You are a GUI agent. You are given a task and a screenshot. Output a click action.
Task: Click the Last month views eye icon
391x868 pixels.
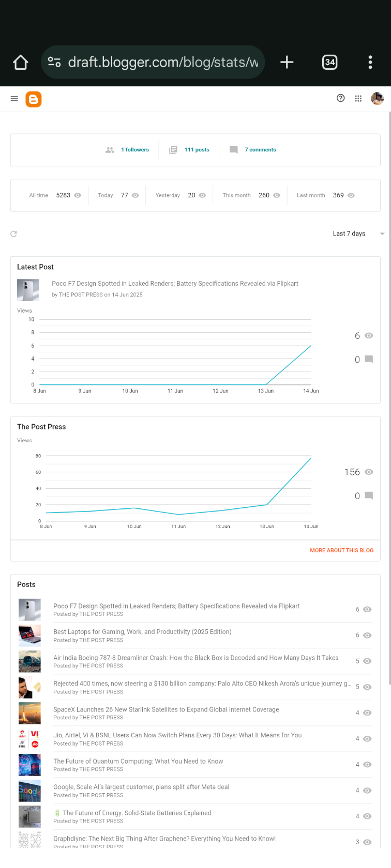pyautogui.click(x=351, y=195)
